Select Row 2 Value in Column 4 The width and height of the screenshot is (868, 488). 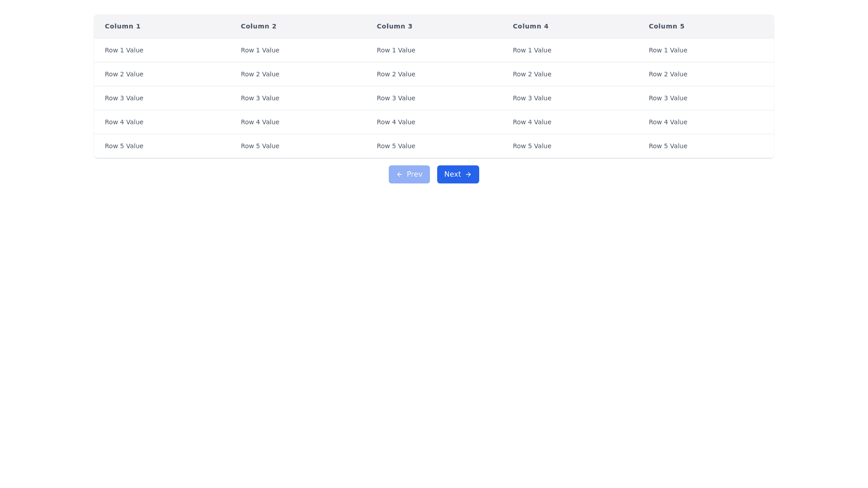point(532,74)
